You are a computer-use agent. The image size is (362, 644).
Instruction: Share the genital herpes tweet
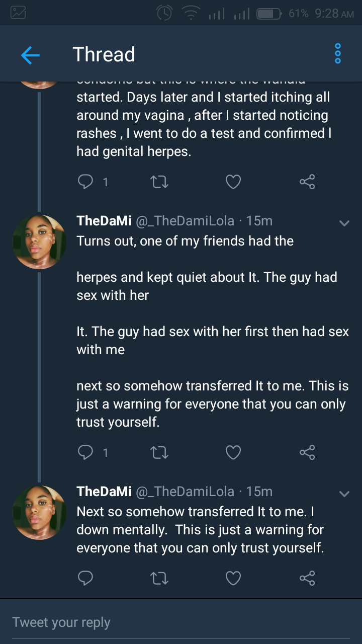(x=307, y=182)
